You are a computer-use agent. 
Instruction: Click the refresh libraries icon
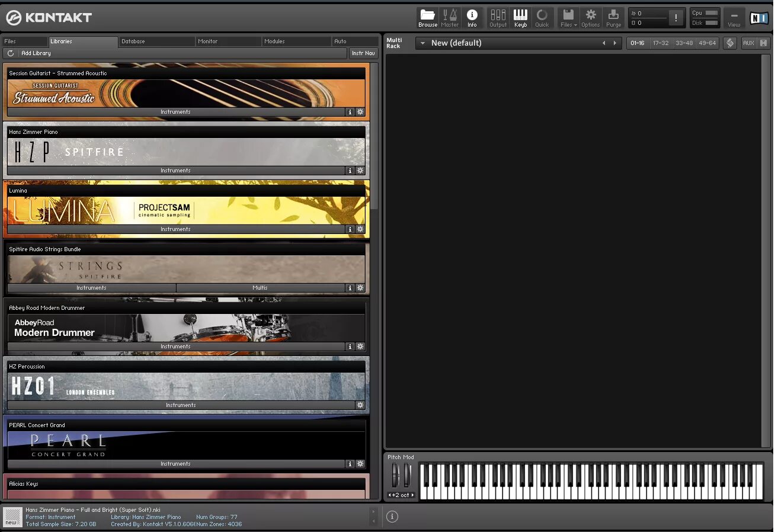tap(11, 53)
